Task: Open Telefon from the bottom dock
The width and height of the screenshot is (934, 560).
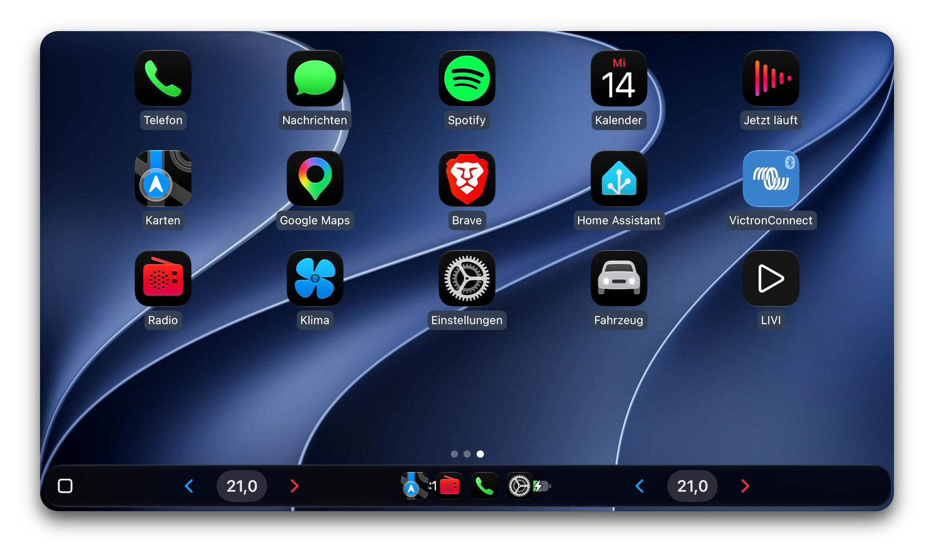Action: point(484,486)
